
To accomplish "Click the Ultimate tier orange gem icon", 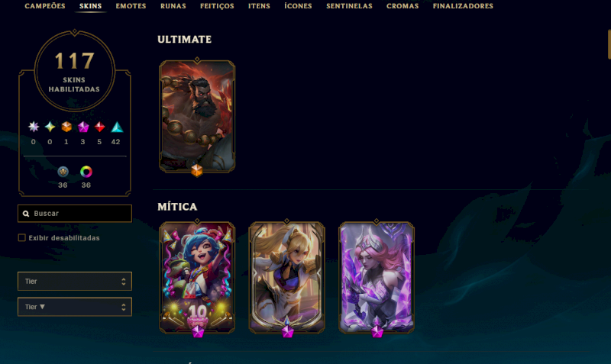I will click(66, 127).
